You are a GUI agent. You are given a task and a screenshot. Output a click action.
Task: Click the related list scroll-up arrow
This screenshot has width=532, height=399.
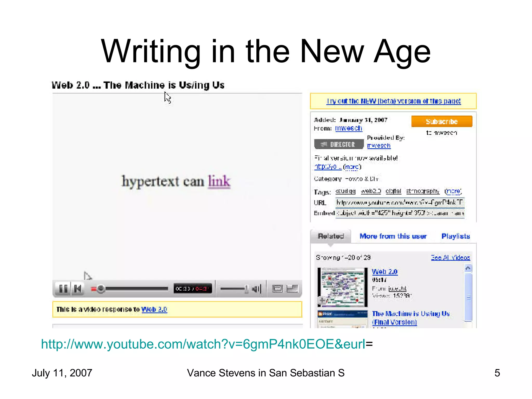click(468, 268)
